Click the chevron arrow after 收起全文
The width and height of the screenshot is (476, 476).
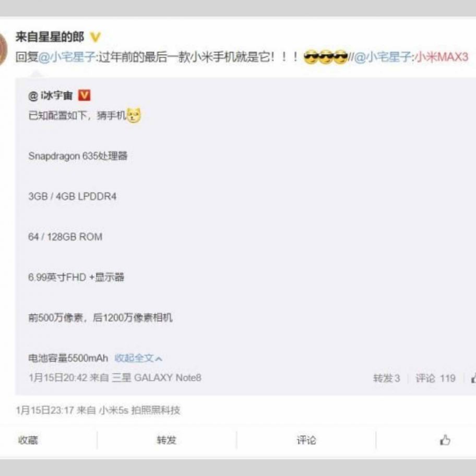[x=159, y=359]
